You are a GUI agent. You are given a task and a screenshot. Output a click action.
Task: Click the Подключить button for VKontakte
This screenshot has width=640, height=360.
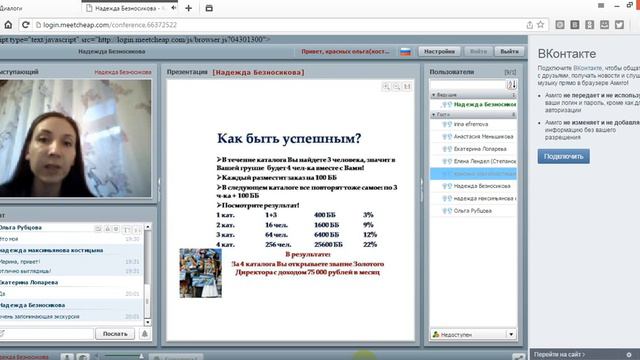(563, 156)
